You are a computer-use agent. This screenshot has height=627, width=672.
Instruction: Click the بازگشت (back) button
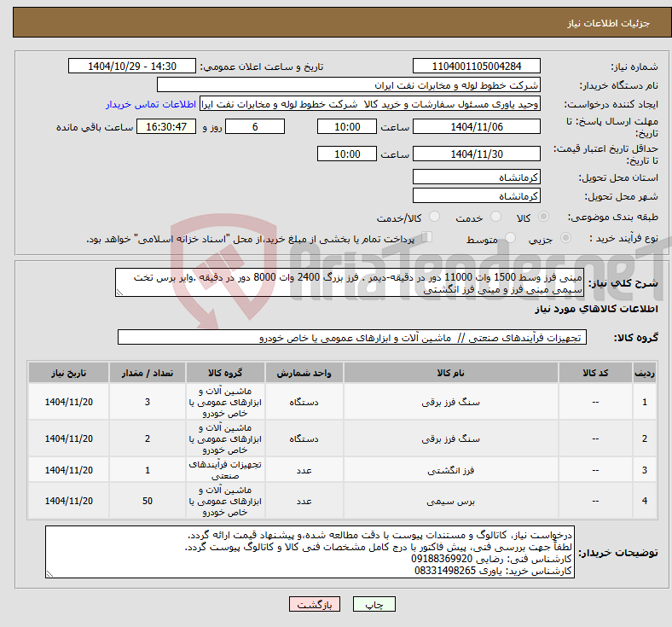pos(314,604)
